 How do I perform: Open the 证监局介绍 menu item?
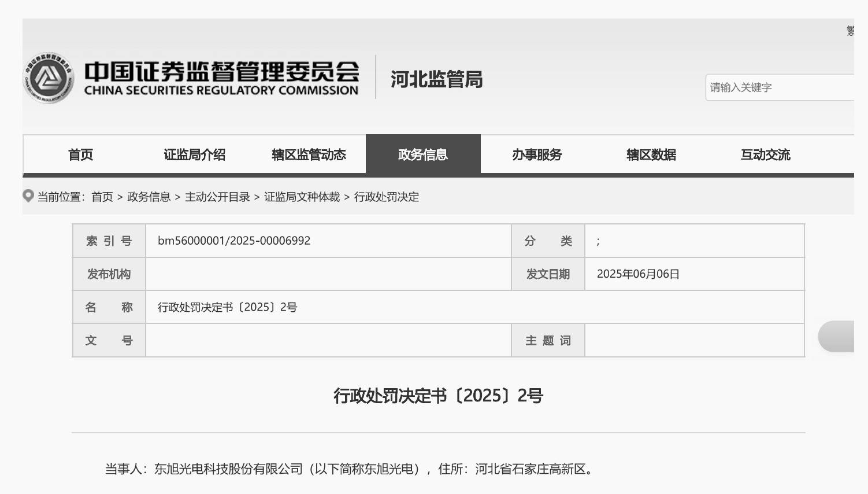click(x=194, y=154)
